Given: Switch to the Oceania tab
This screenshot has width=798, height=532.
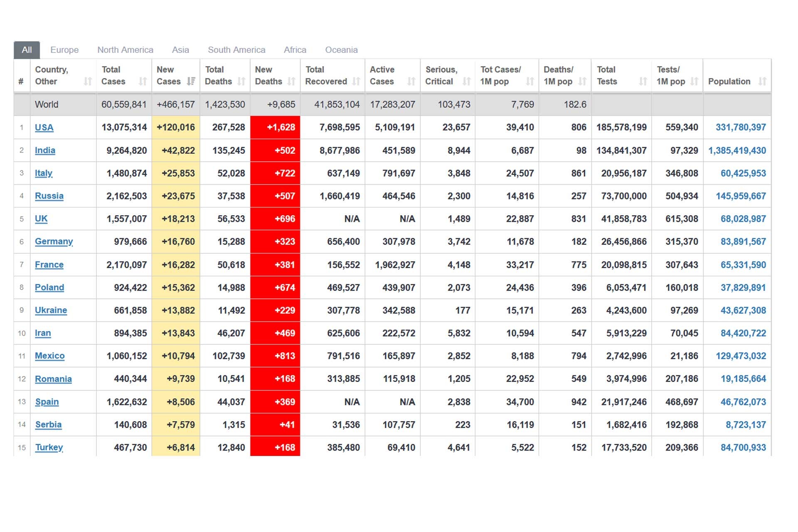Looking at the screenshot, I should coord(341,50).
